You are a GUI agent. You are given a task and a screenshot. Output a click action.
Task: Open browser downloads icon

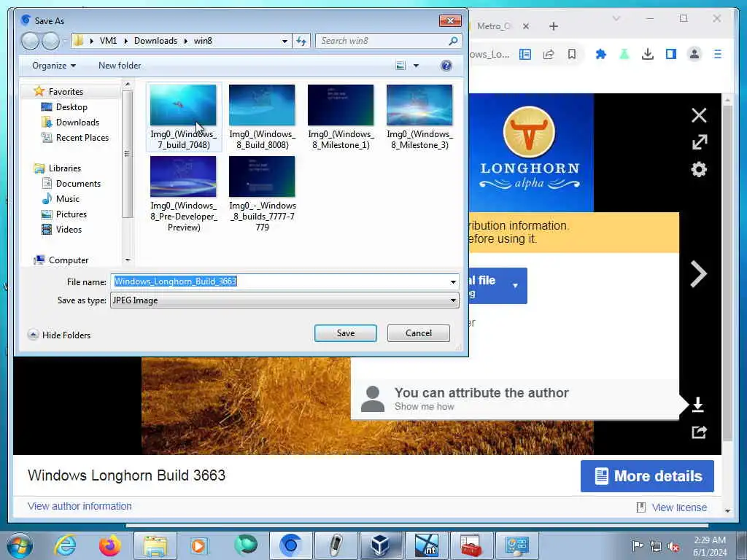[x=648, y=54]
